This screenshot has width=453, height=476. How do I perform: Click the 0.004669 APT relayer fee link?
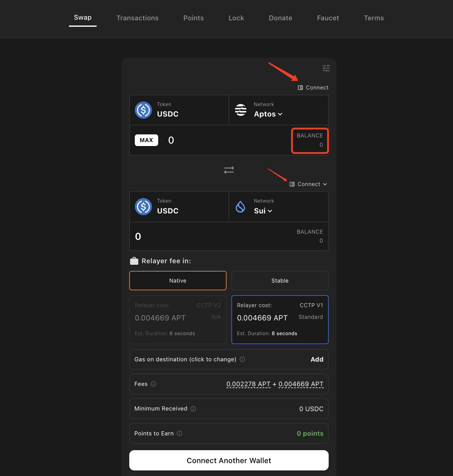pos(301,384)
